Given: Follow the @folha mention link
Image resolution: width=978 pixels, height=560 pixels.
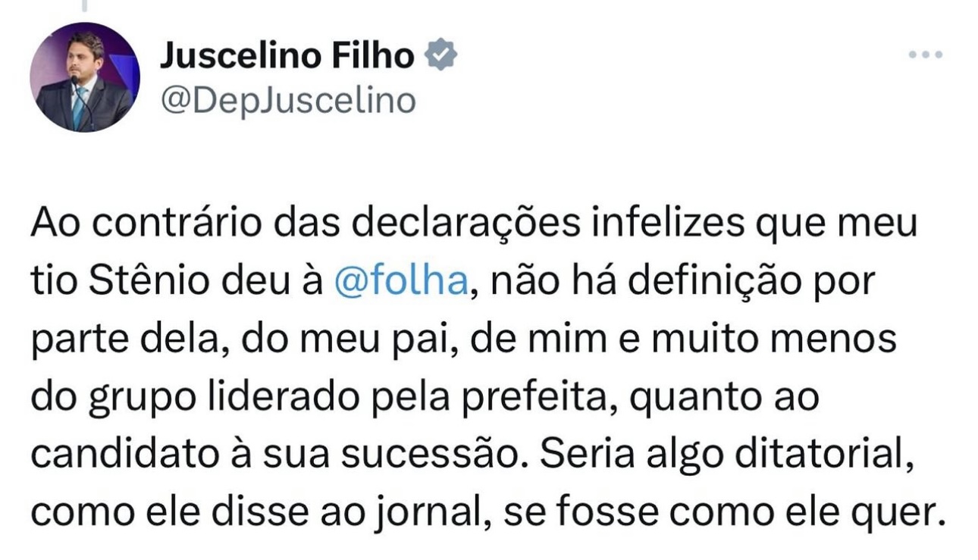Looking at the screenshot, I should pos(402,282).
